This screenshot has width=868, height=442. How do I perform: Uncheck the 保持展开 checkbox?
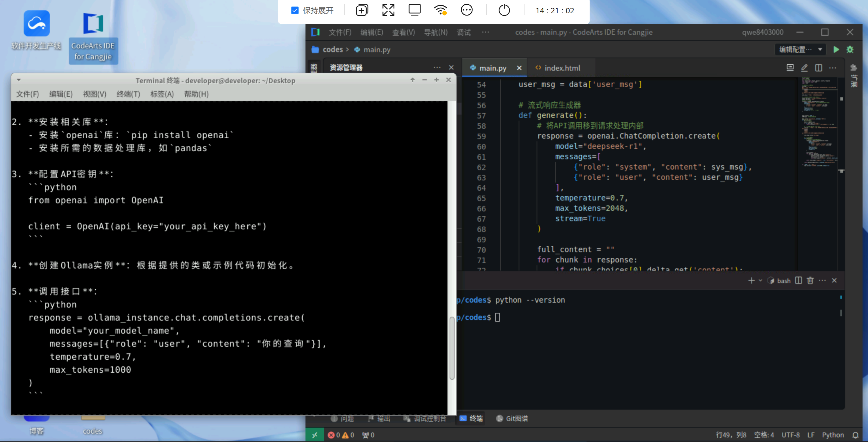(x=295, y=10)
